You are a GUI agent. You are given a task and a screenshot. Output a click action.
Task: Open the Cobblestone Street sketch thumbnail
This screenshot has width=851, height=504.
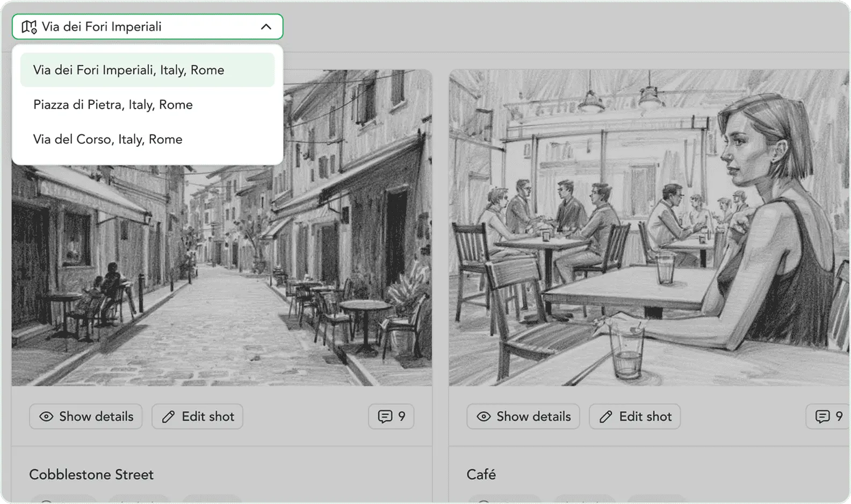(x=221, y=279)
